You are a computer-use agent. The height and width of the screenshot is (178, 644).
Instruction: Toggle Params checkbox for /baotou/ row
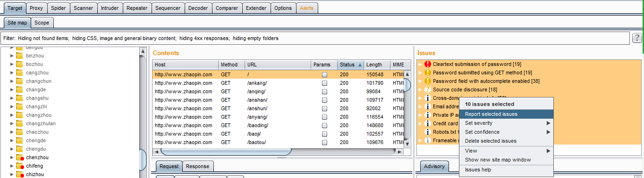coord(324,142)
